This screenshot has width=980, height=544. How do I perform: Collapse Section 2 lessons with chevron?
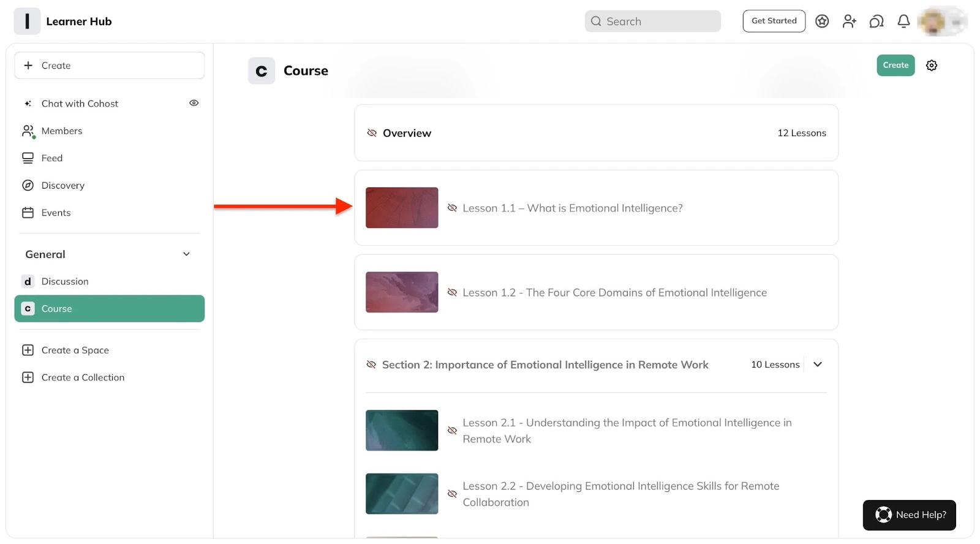point(818,365)
